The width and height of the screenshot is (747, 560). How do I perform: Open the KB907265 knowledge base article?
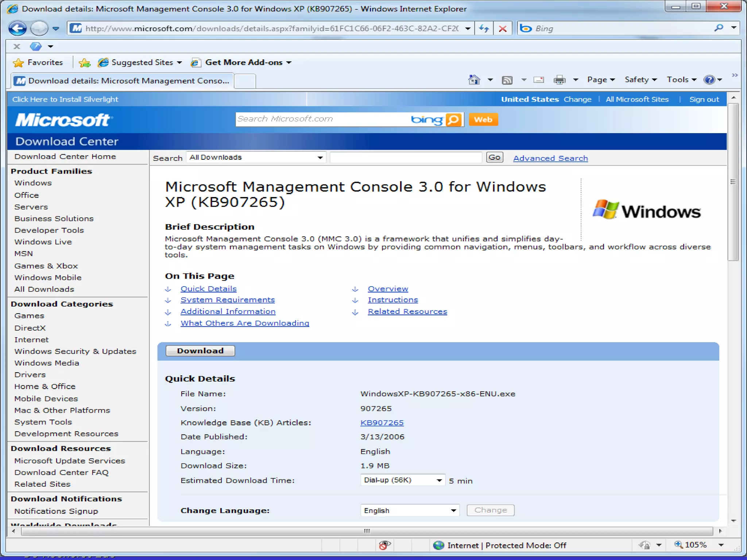(x=382, y=423)
